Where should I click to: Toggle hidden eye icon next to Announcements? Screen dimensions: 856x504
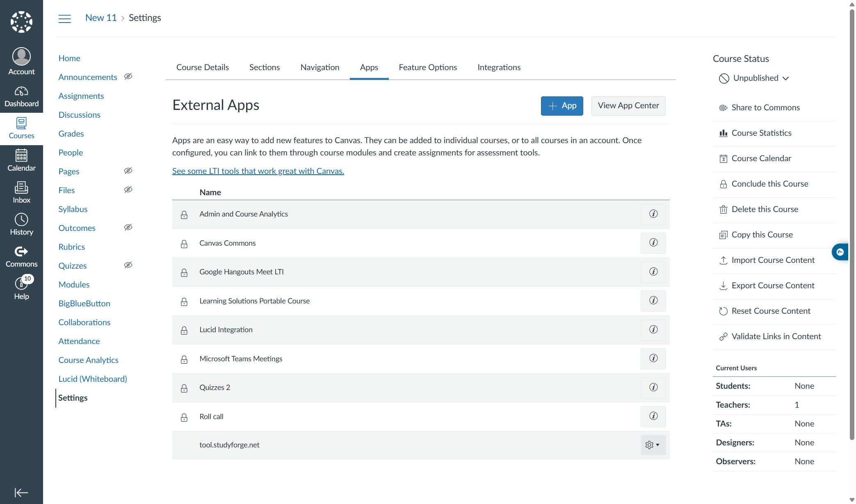pyautogui.click(x=128, y=77)
